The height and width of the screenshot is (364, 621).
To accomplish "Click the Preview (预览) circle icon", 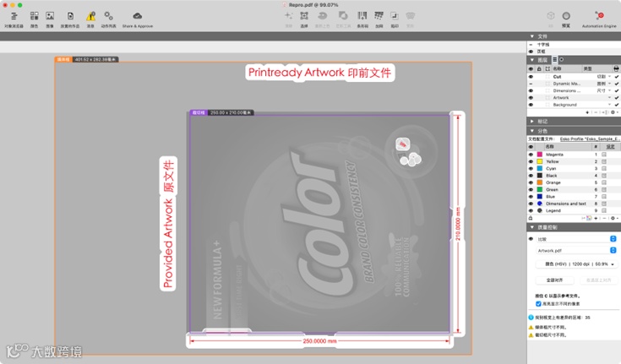I will (566, 16).
